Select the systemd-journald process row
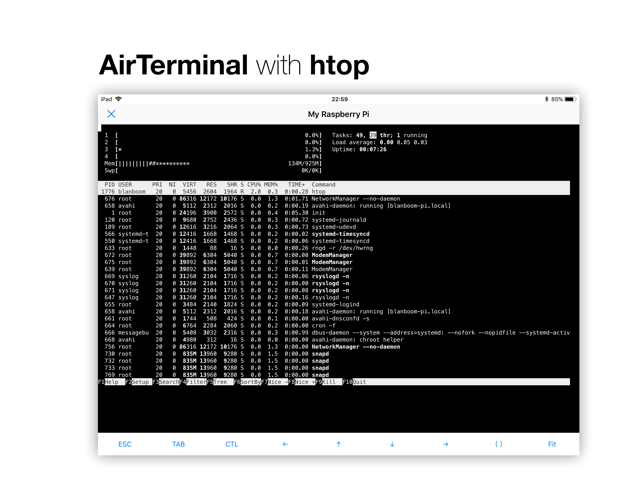The image size is (643, 482). click(x=334, y=220)
